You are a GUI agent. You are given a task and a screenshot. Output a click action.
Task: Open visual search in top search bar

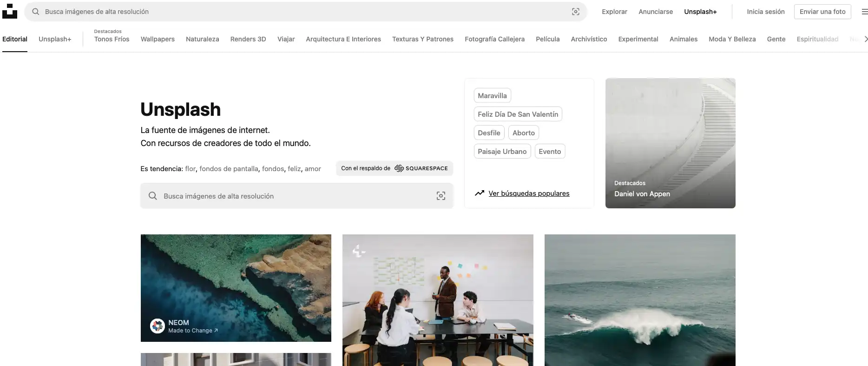click(x=576, y=12)
